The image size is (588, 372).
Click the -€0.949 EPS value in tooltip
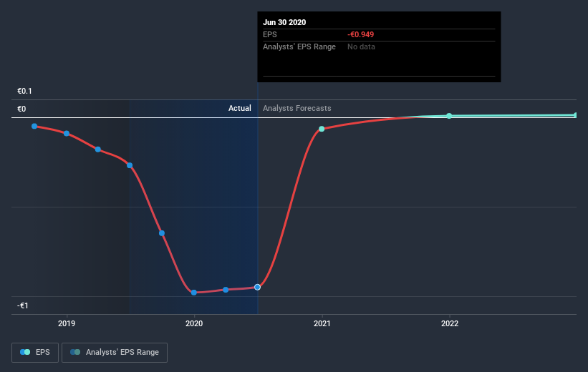[361, 34]
